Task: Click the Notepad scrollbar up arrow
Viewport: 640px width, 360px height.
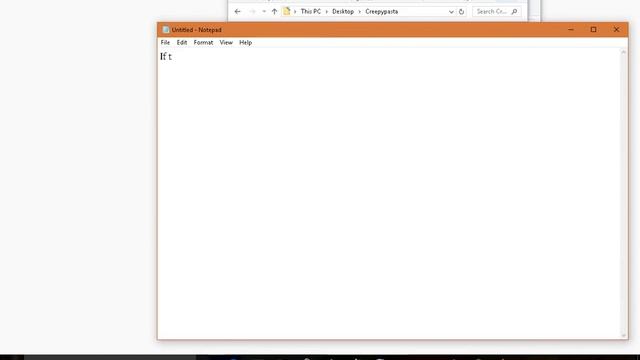Action: click(x=624, y=52)
